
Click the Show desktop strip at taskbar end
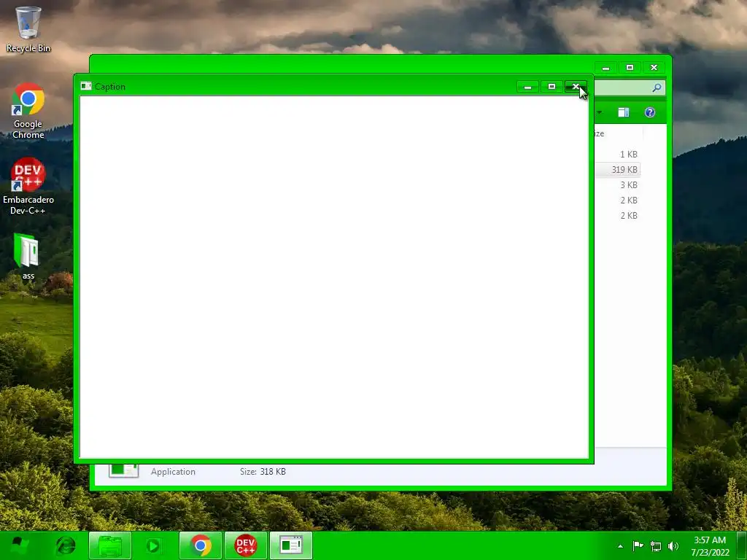pos(742,545)
